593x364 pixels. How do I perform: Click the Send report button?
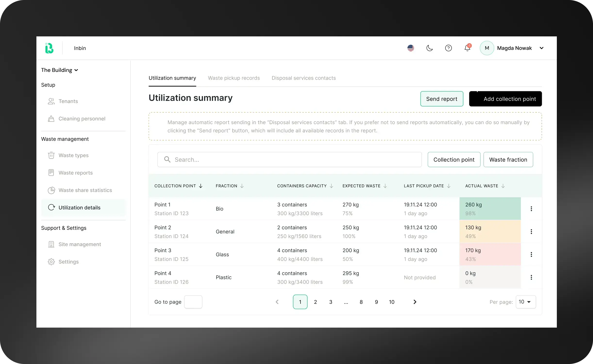pos(442,99)
